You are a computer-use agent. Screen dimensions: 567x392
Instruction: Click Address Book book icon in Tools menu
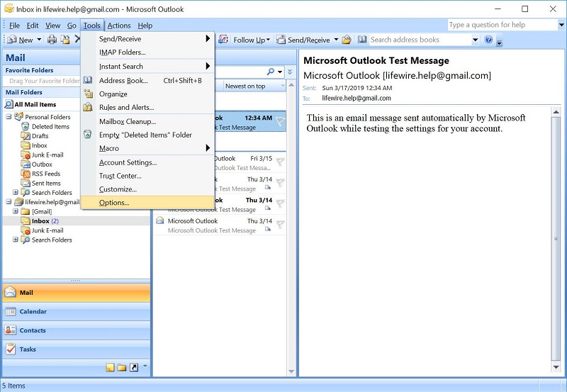coord(88,80)
